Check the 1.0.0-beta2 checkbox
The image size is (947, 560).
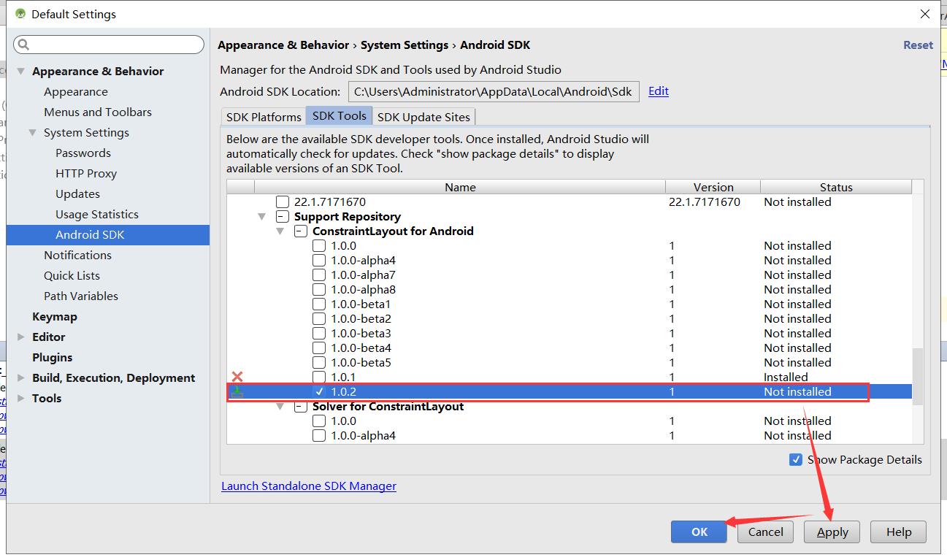[x=319, y=318]
